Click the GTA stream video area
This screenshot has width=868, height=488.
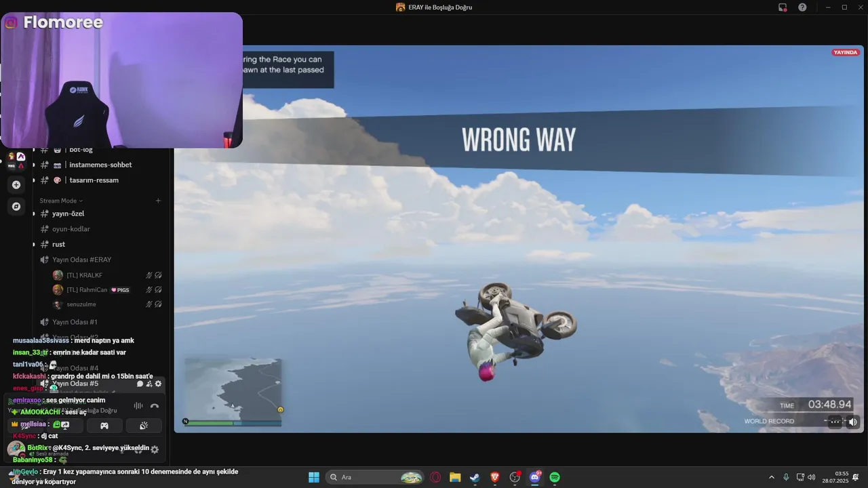[x=518, y=239]
